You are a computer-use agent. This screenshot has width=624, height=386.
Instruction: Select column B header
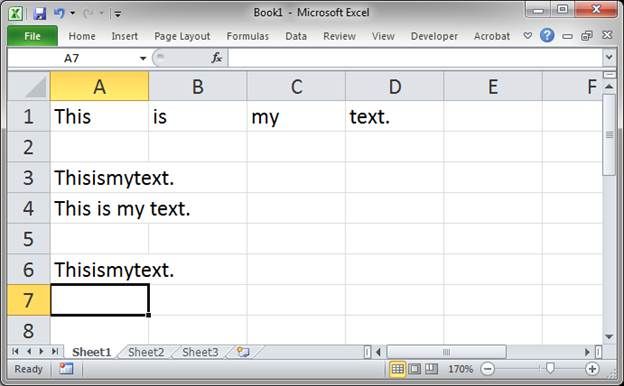(x=198, y=86)
